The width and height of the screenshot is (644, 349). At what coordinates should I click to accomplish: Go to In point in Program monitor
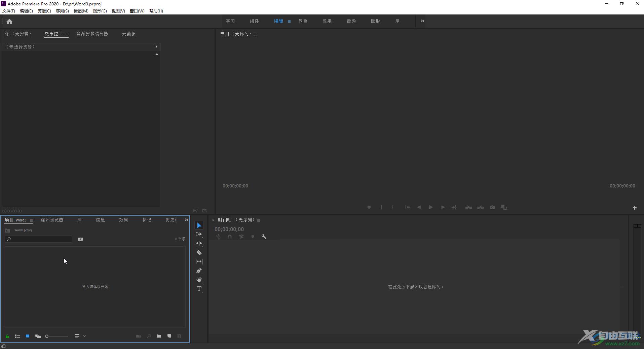coord(407,207)
